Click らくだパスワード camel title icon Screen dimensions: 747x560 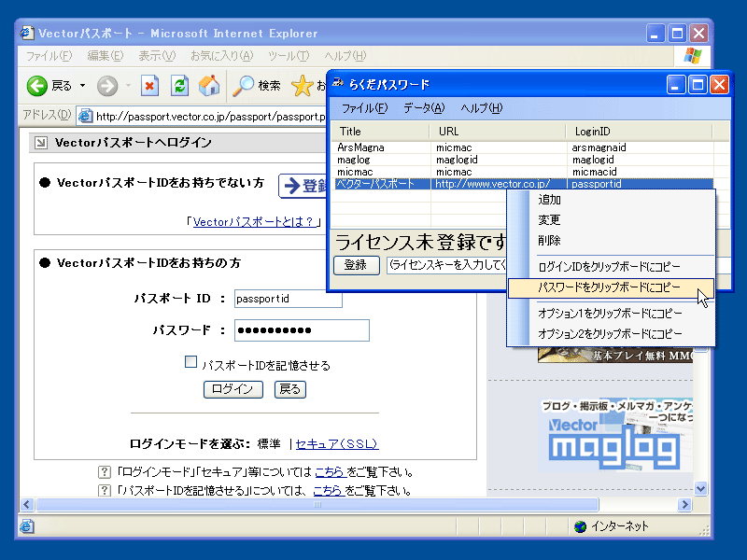(x=338, y=83)
